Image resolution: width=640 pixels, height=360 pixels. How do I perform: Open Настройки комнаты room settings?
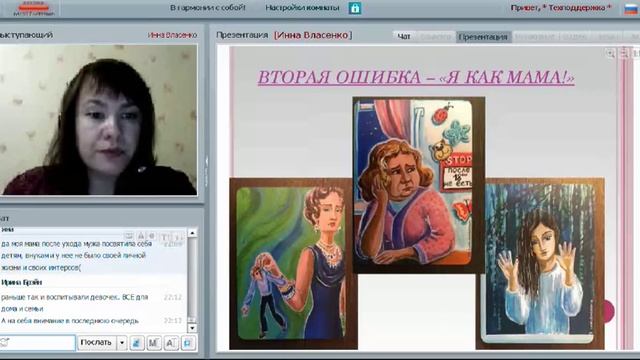(302, 8)
